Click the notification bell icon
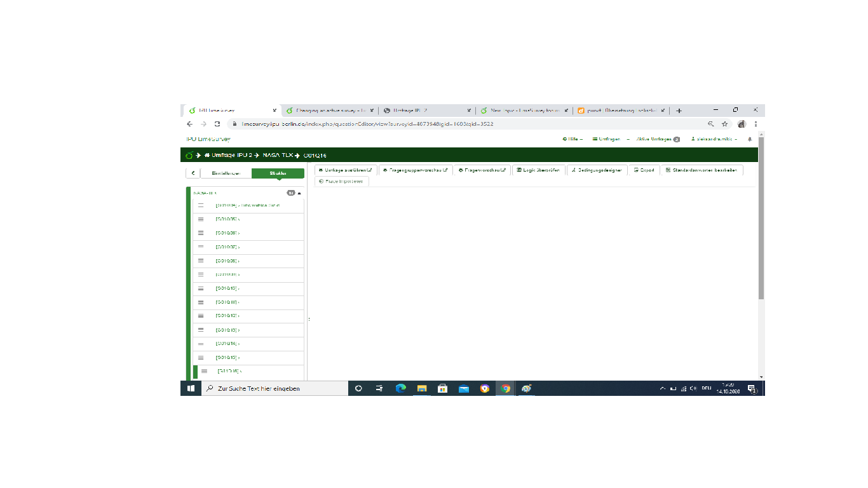Viewport: 868px width, 488px height. 750,139
